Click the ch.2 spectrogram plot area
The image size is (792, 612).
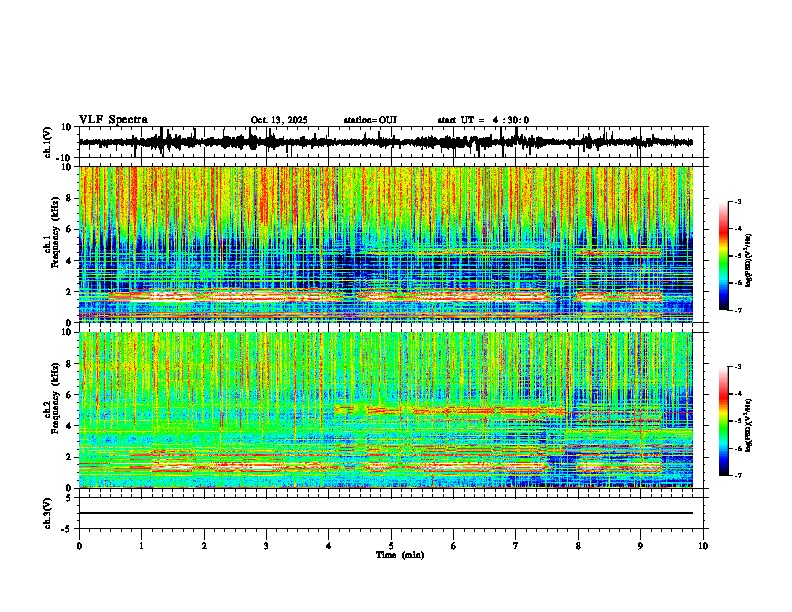tap(385, 410)
